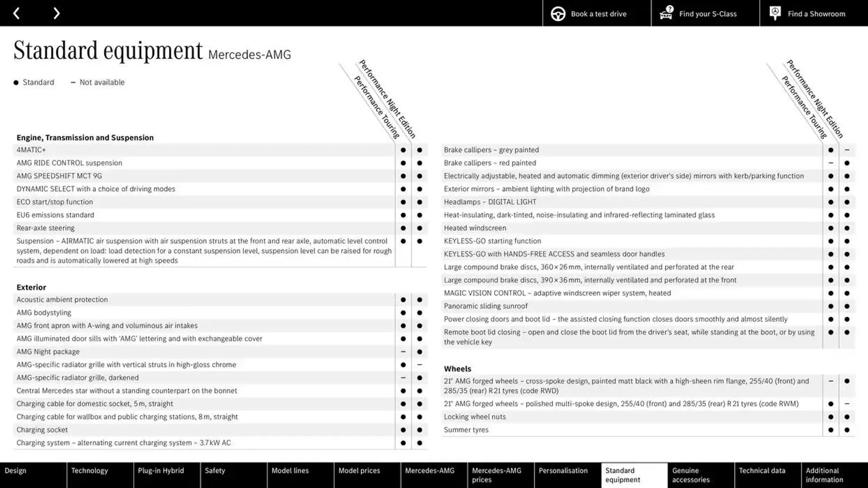Expand the Exterior section
868x488 pixels.
(x=32, y=286)
